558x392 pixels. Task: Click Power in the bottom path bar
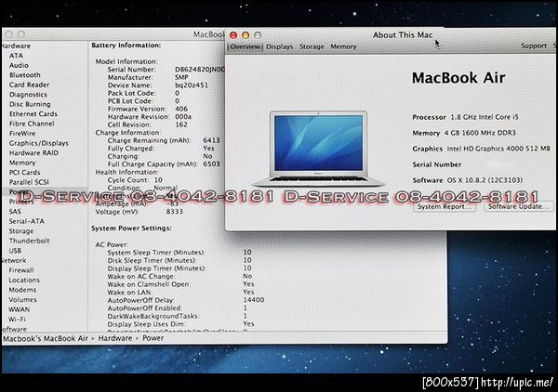tap(153, 338)
